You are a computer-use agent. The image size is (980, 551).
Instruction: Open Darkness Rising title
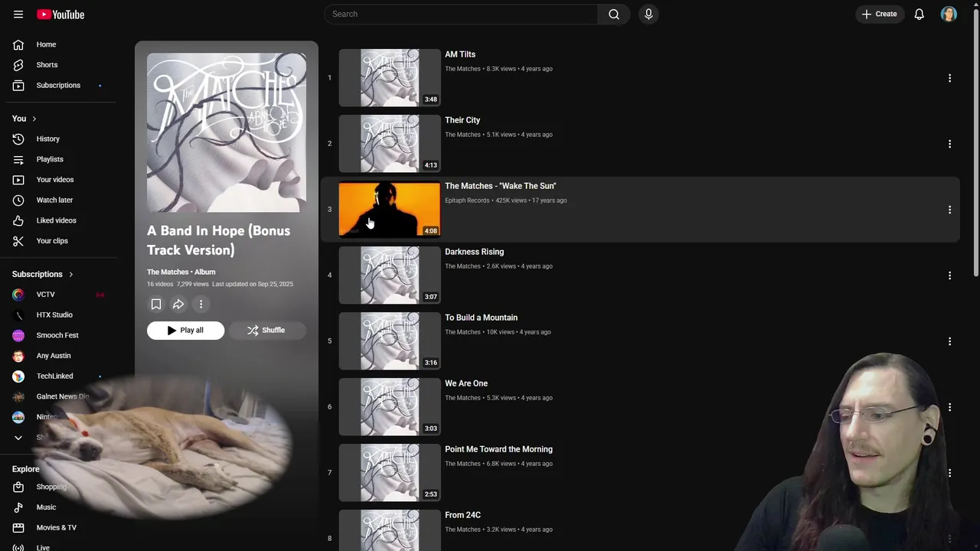tap(474, 252)
